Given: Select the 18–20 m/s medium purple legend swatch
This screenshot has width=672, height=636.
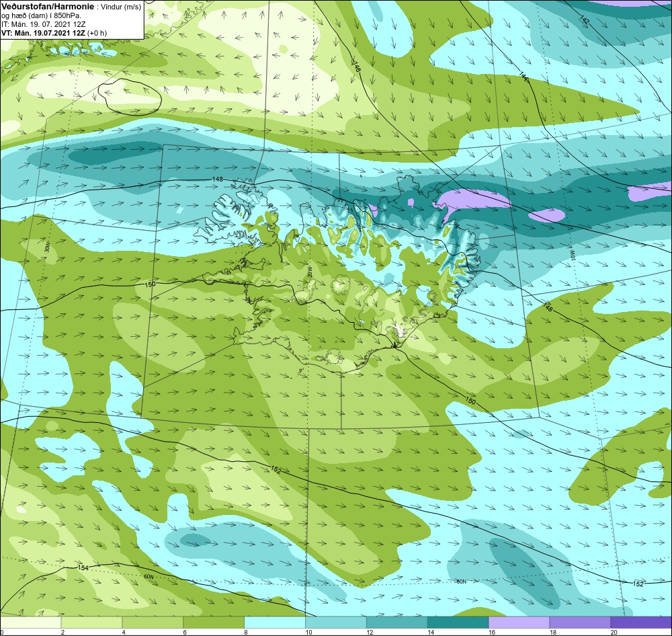Looking at the screenshot, I should coord(580,622).
